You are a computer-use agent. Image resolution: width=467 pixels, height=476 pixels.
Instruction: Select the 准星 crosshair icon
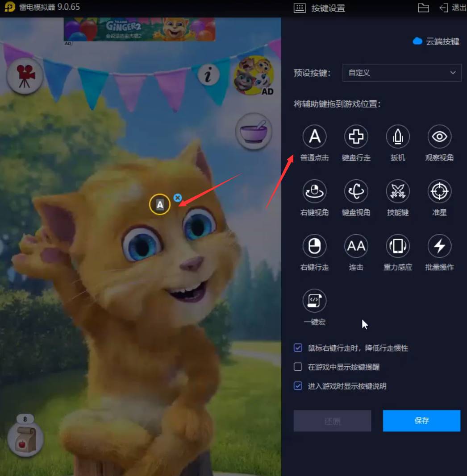[x=439, y=191]
